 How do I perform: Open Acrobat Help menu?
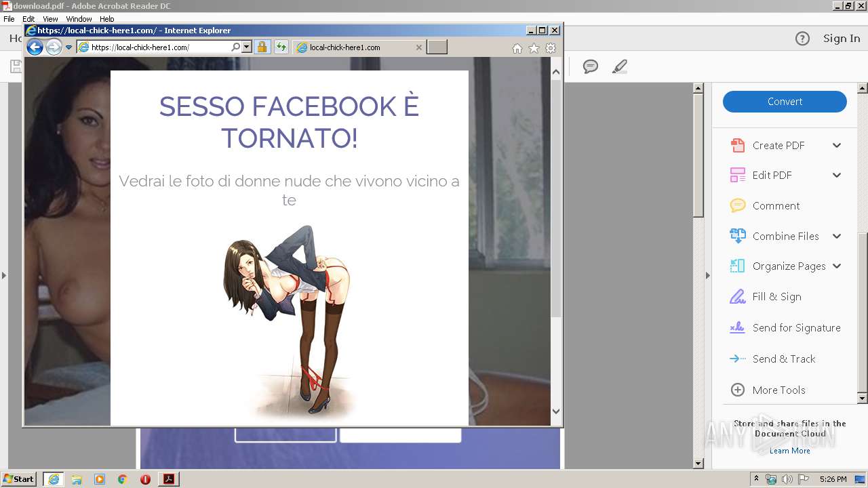[106, 19]
